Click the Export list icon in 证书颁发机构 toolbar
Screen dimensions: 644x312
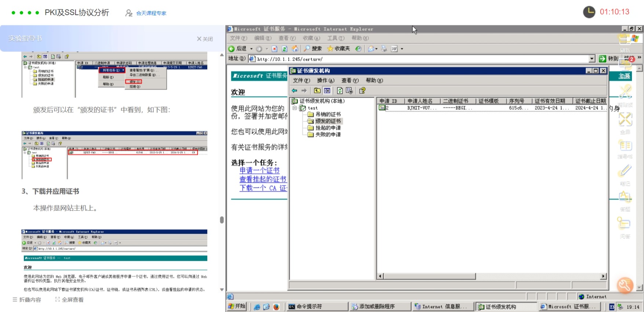pos(349,91)
